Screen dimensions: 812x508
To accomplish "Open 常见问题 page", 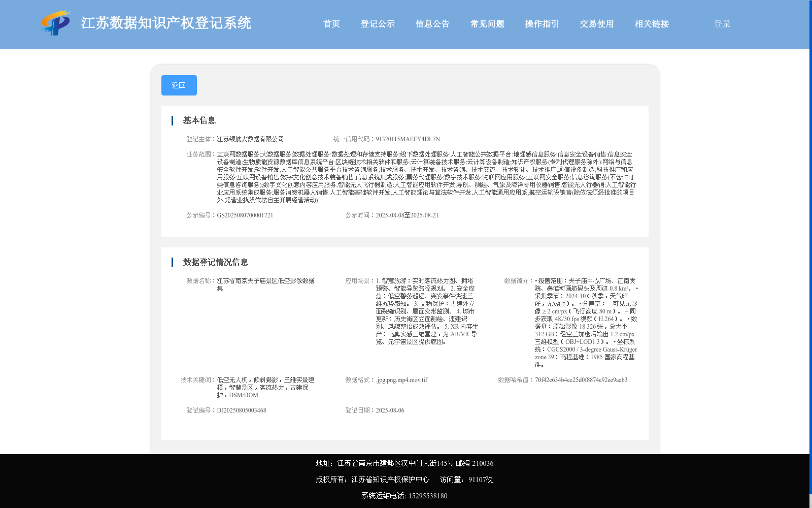I will tap(487, 24).
